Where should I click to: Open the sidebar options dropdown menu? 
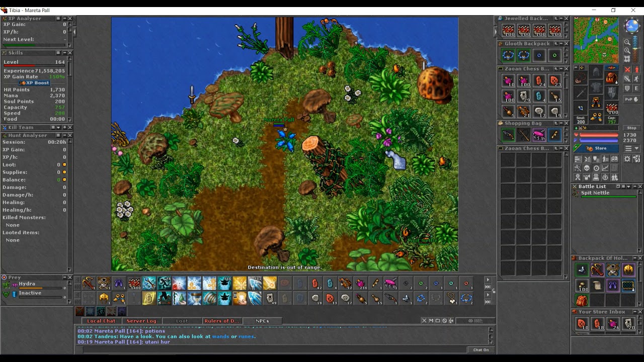(631, 148)
